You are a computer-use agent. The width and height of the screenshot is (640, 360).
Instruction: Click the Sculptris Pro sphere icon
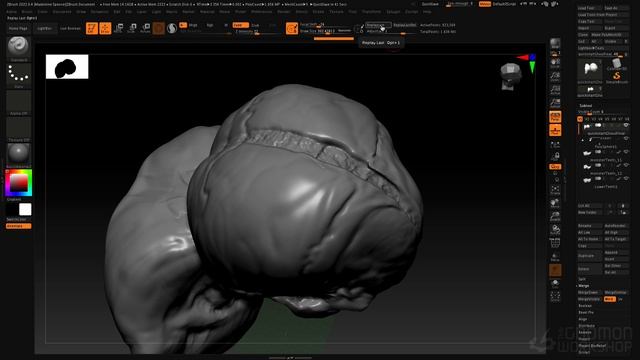pos(172,28)
